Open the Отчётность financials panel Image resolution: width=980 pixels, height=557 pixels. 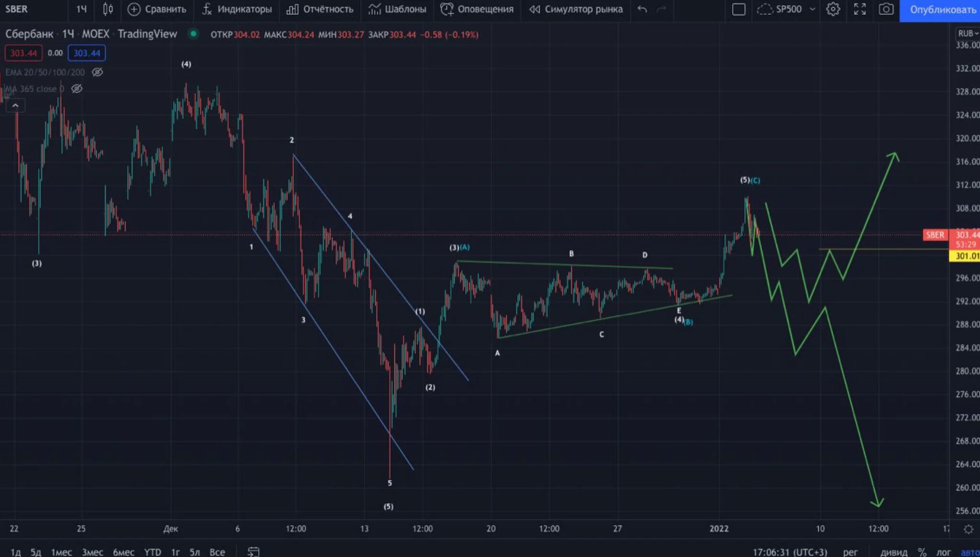320,9
